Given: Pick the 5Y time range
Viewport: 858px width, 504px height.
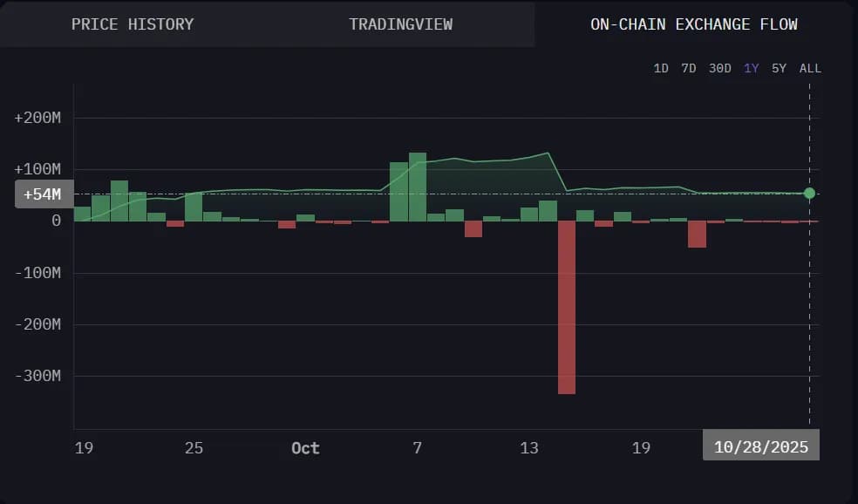Looking at the screenshot, I should (779, 68).
